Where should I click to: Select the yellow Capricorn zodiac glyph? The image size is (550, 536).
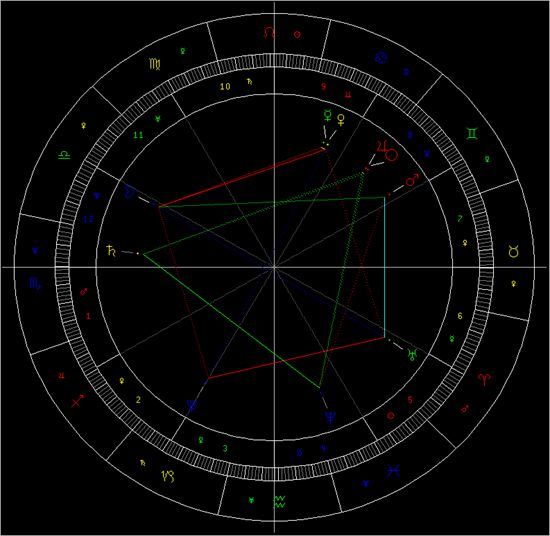168,476
